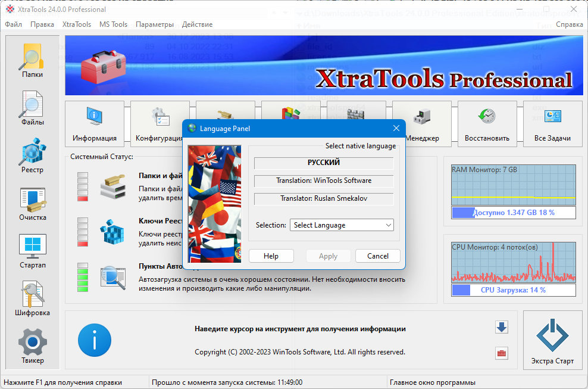Image resolution: width=588 pixels, height=389 pixels.
Task: Click the RAM Доступно progress bar
Action: (514, 213)
